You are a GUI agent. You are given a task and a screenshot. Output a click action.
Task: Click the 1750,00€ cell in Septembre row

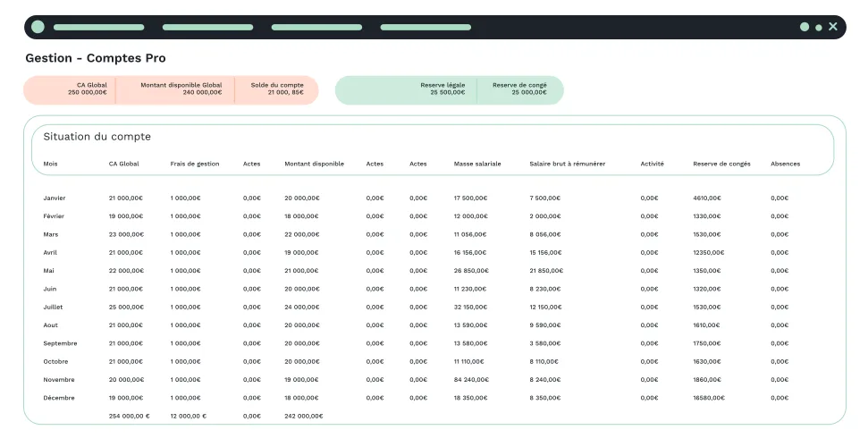[707, 343]
